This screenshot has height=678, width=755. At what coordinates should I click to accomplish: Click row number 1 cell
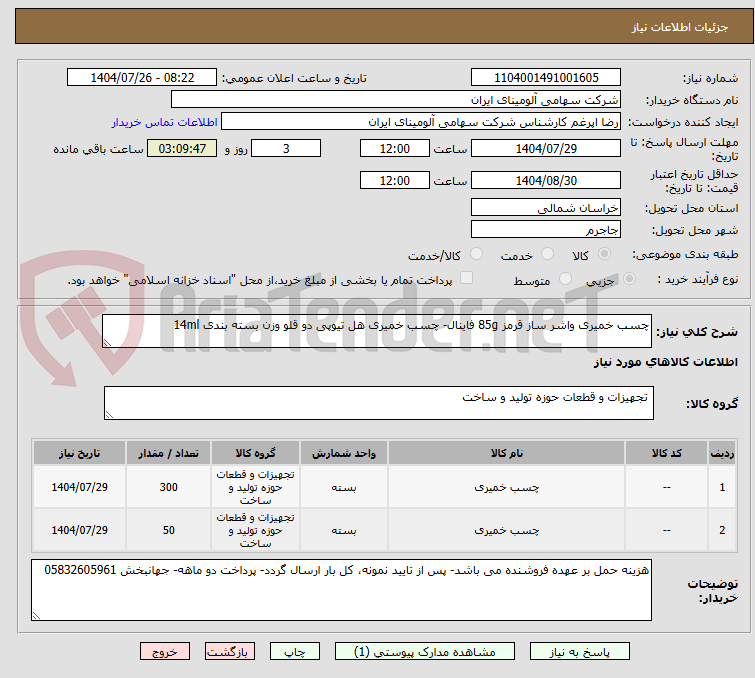722,487
